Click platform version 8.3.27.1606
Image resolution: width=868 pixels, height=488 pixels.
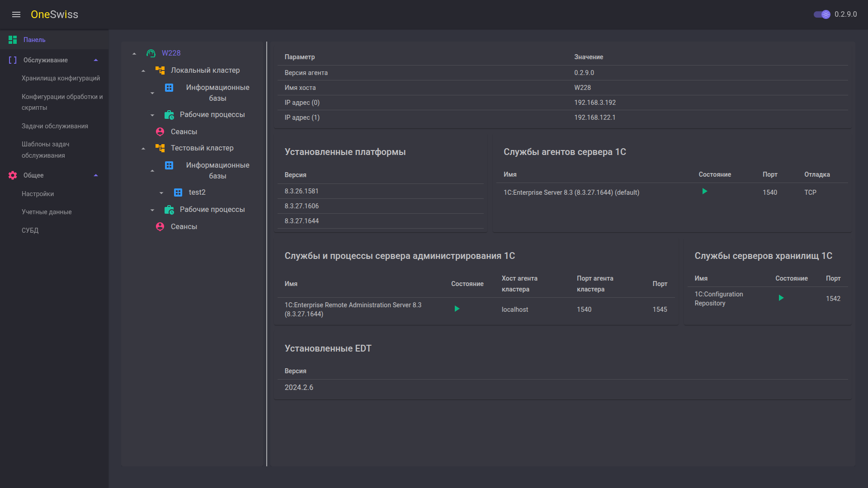(x=302, y=206)
